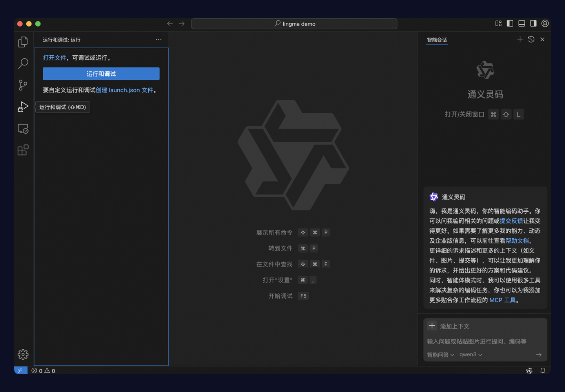565x392 pixels.
Task: Open the Explorer view in the activity bar
Action: pos(23,42)
